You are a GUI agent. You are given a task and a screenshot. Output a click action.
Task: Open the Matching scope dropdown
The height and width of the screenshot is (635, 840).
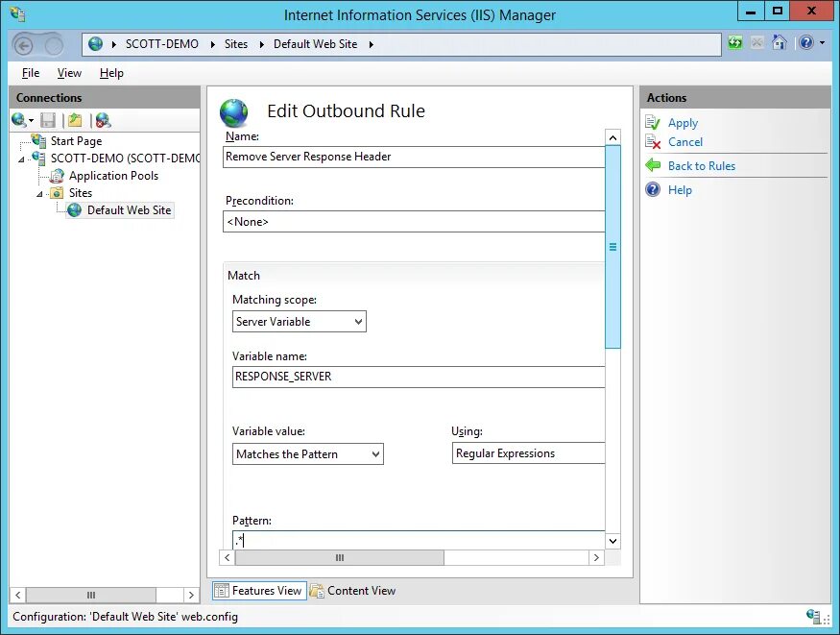(299, 322)
